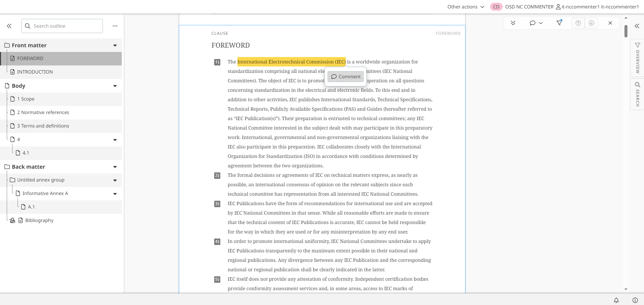Click Front matter folder icon
This screenshot has height=305, width=644.
(x=7, y=45)
